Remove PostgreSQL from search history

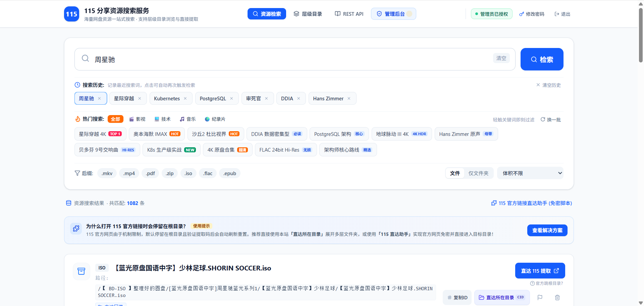(x=231, y=98)
